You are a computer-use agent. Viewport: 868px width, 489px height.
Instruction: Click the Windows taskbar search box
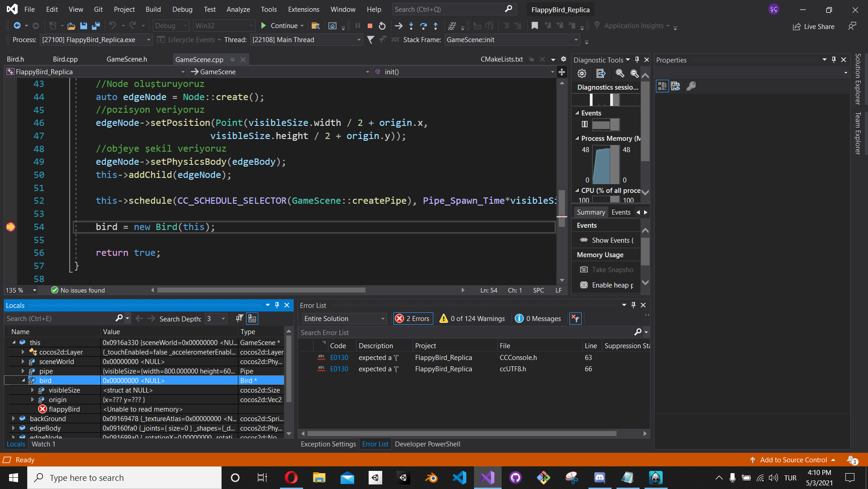(124, 478)
